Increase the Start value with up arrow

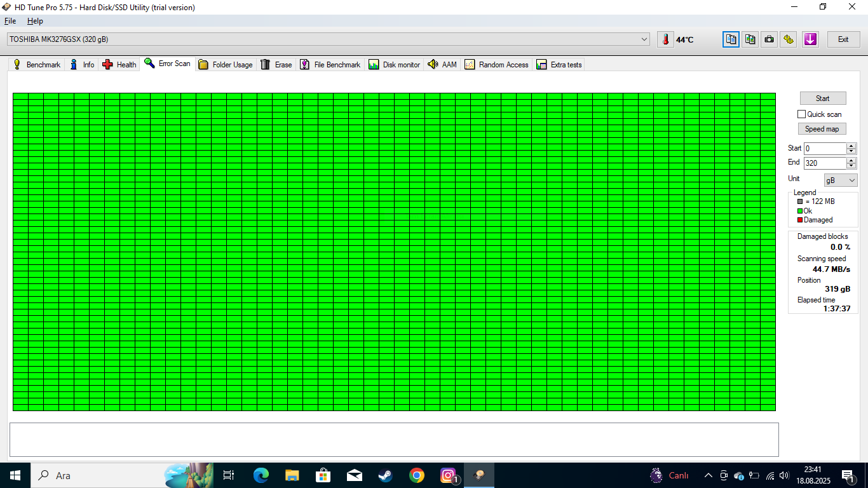point(851,146)
